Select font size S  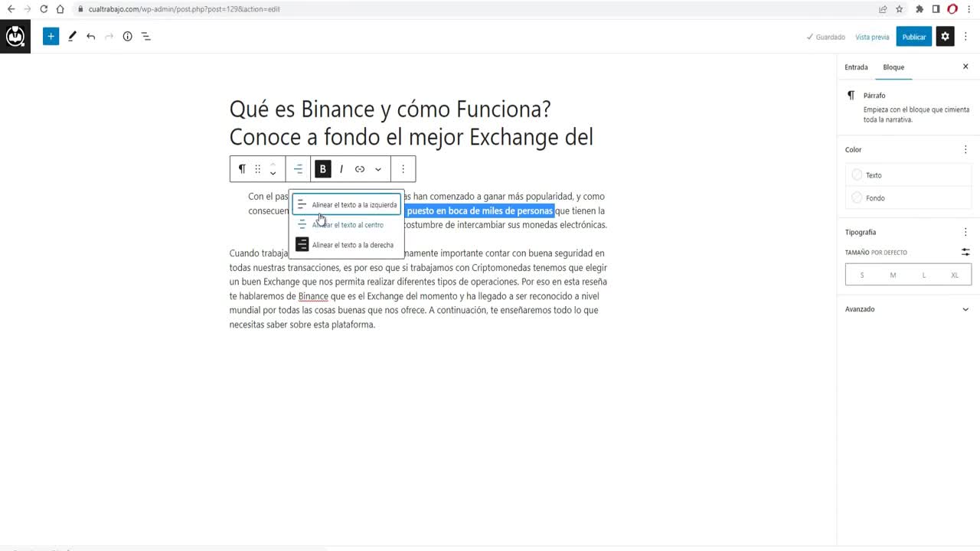coord(862,275)
